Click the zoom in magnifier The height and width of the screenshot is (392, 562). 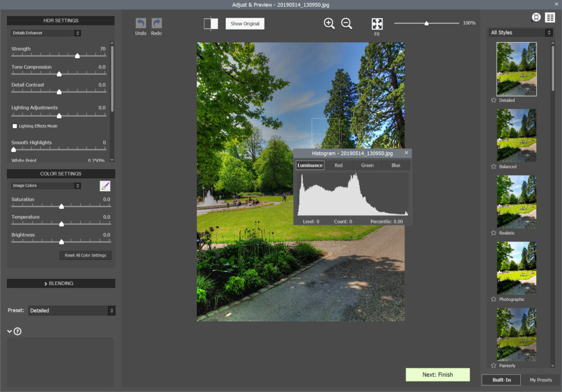(329, 24)
